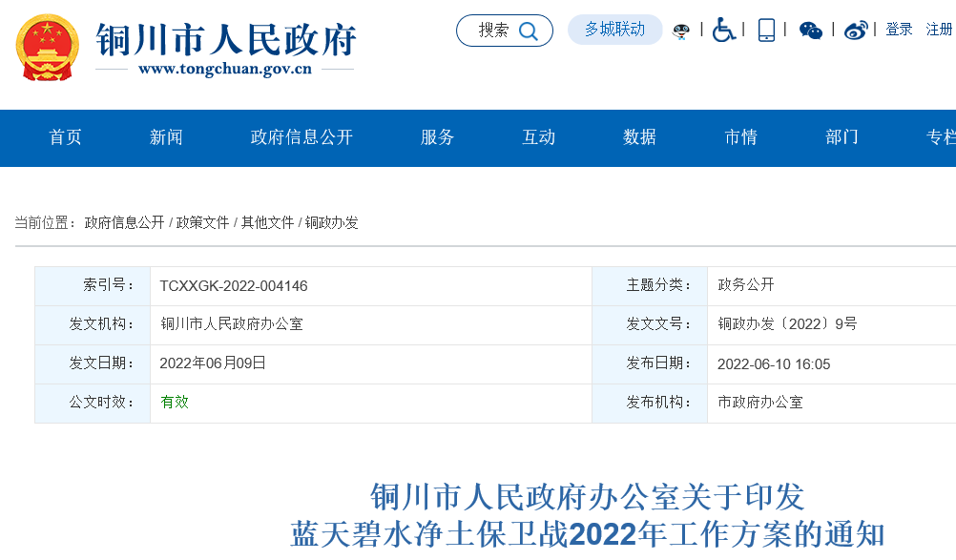Switch to the 首页 menu item
The image size is (956, 560).
point(64,137)
